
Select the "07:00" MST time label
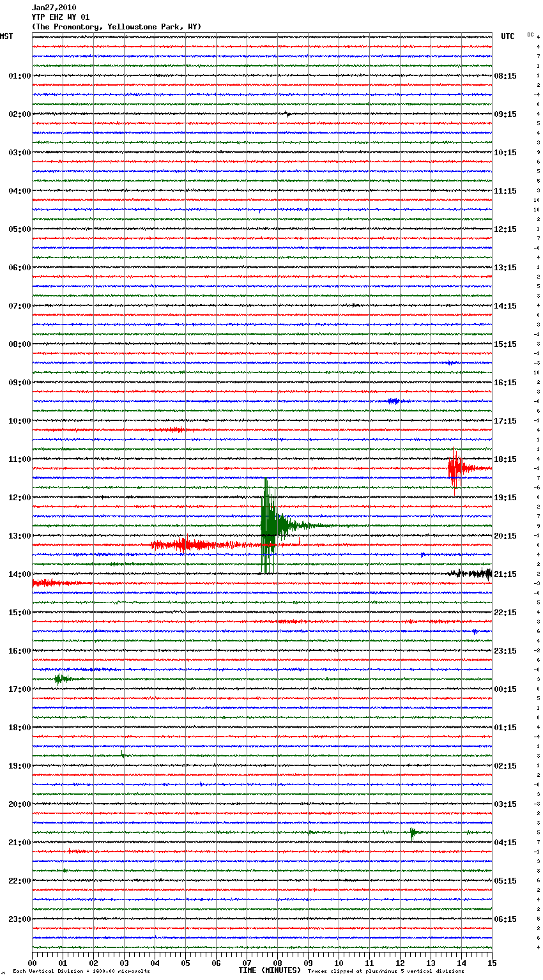pos(19,306)
